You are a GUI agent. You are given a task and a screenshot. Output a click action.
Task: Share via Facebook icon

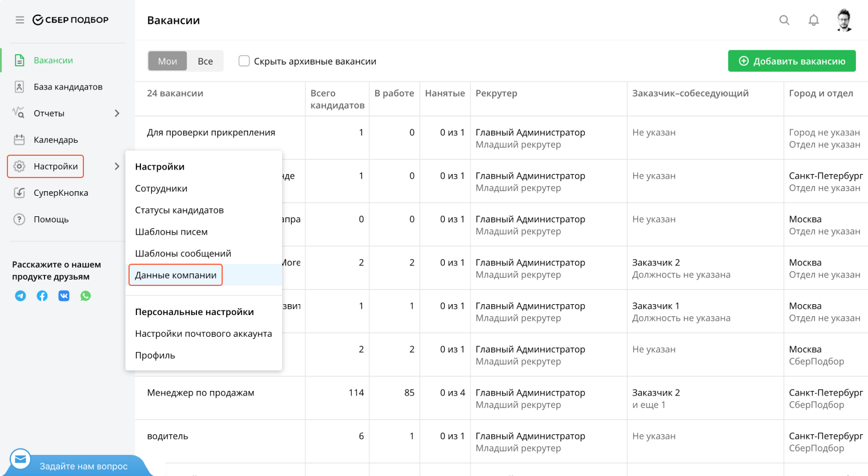coord(42,296)
